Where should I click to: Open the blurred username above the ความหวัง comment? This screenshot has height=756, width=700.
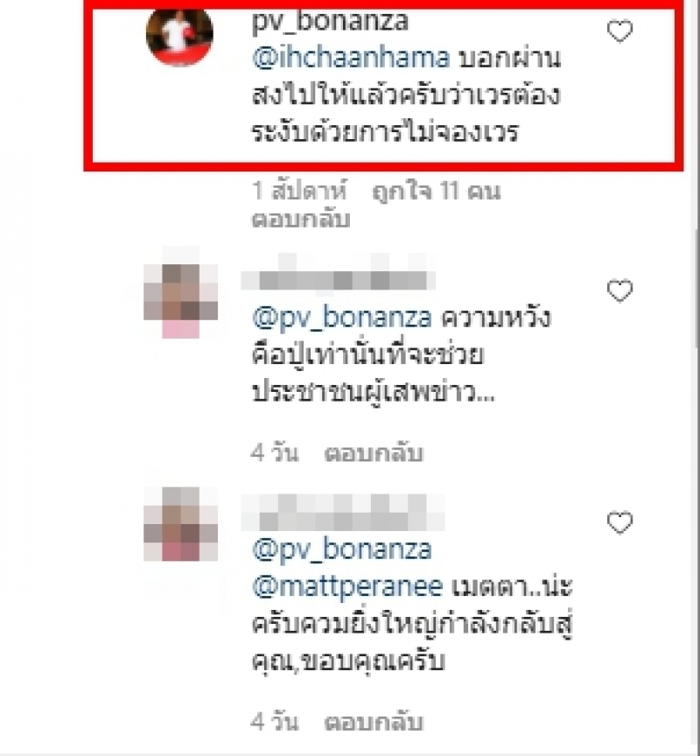click(x=339, y=277)
